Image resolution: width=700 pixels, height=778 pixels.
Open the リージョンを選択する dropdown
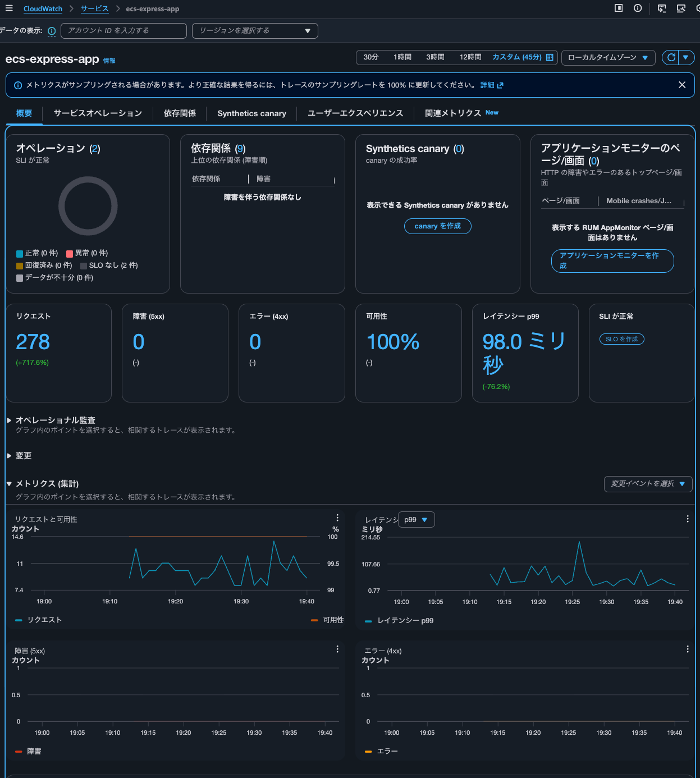click(x=255, y=31)
